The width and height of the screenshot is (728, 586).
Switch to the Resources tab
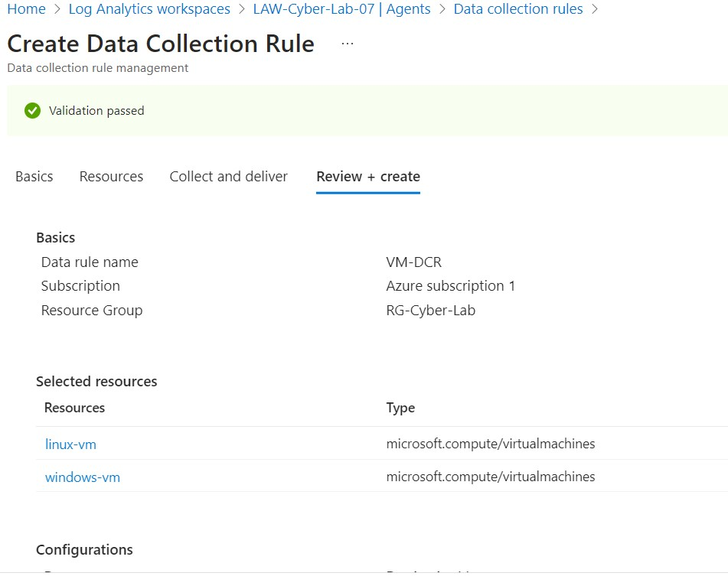click(111, 176)
